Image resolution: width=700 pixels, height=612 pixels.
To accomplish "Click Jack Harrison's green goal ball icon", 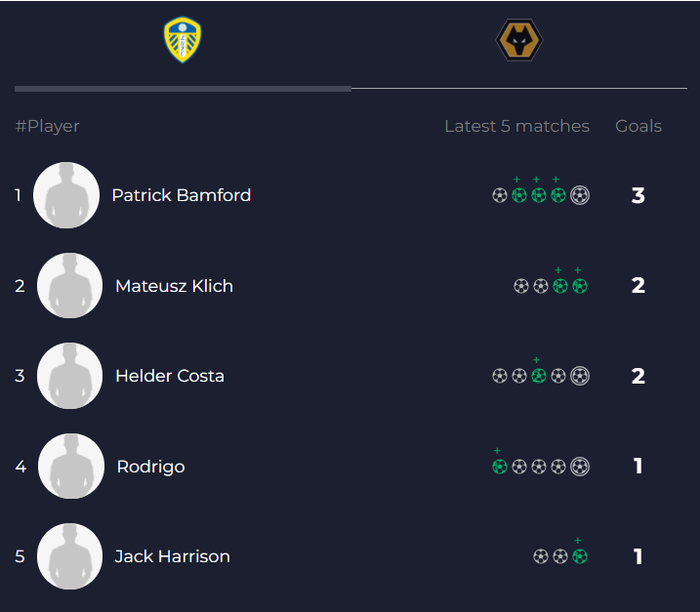I will pos(580,556).
